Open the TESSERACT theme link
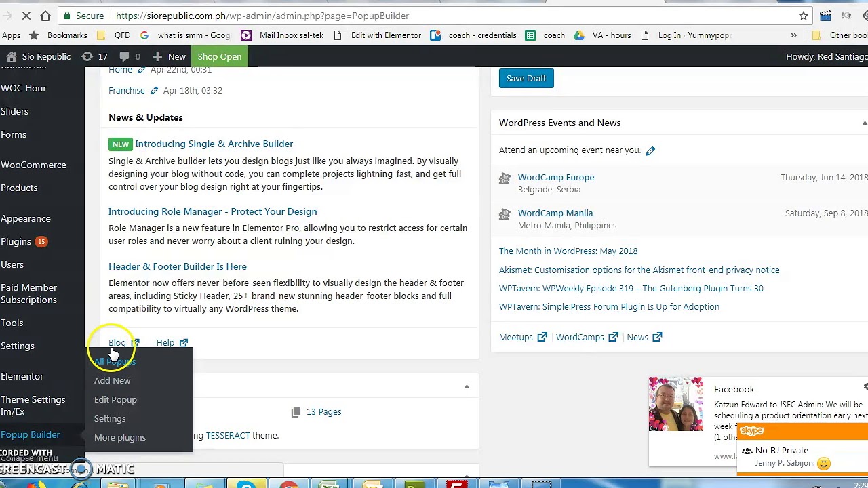This screenshot has height=488, width=868. click(x=228, y=435)
